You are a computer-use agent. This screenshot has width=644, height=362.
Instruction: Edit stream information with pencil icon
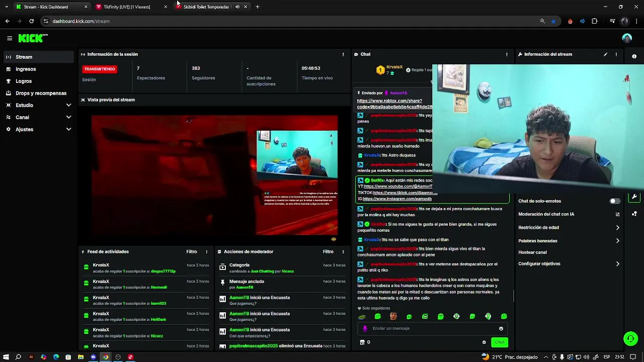pos(605,54)
